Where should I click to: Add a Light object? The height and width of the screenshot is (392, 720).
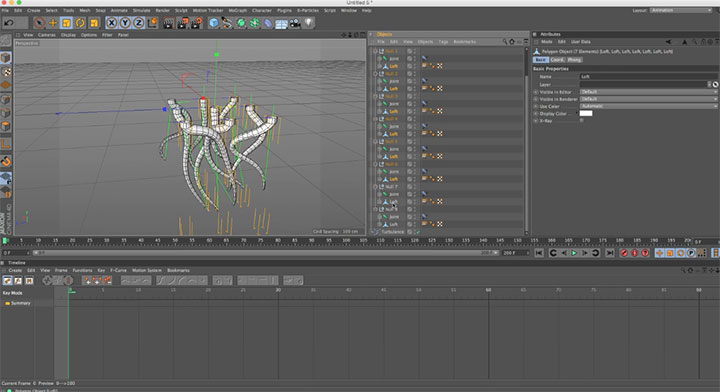point(309,22)
